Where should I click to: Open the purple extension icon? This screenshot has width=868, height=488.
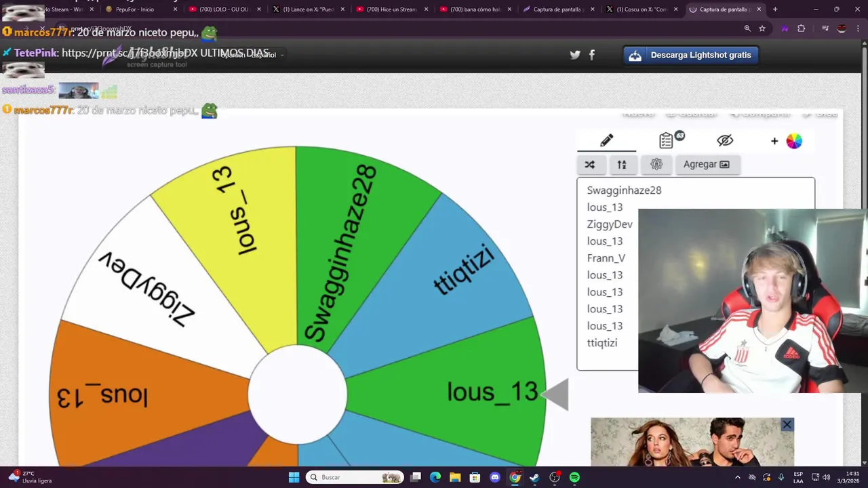click(x=785, y=28)
